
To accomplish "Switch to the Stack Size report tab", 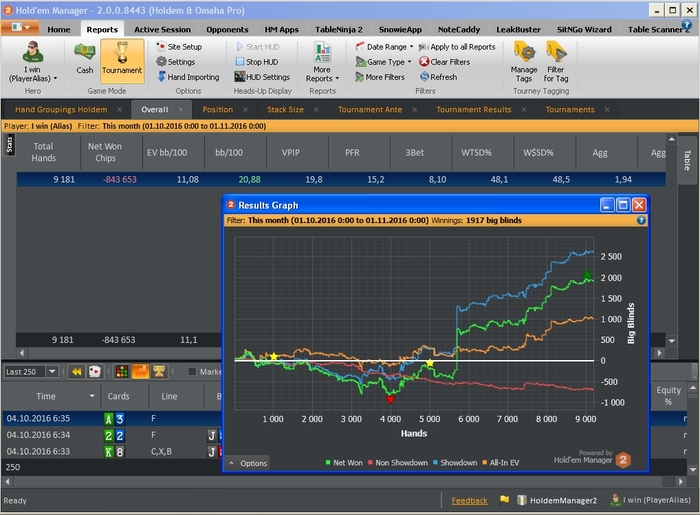I will 285,109.
